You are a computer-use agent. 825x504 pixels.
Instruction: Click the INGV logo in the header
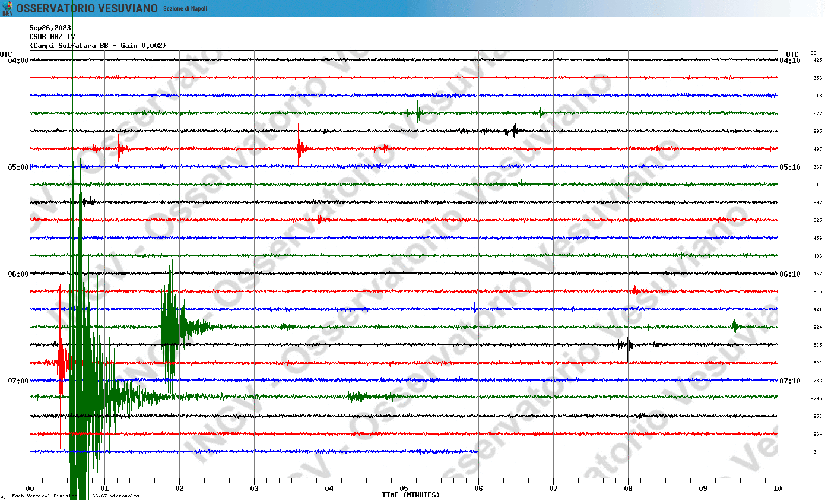tap(7, 8)
